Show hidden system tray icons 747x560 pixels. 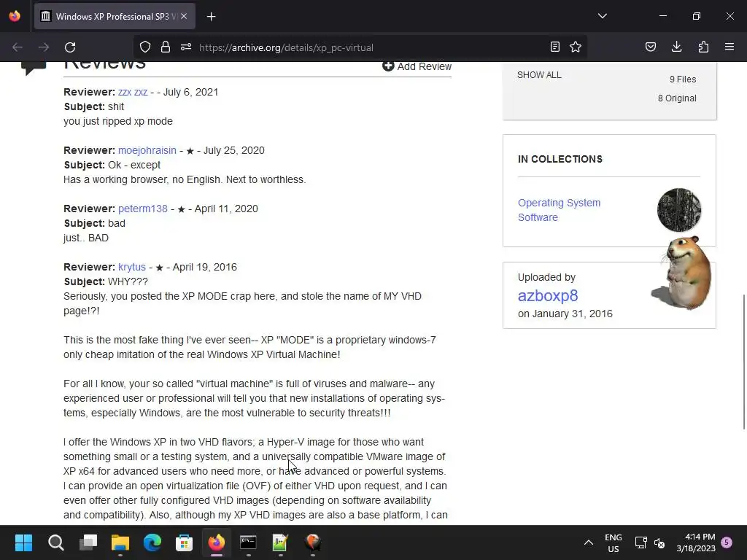pyautogui.click(x=589, y=542)
